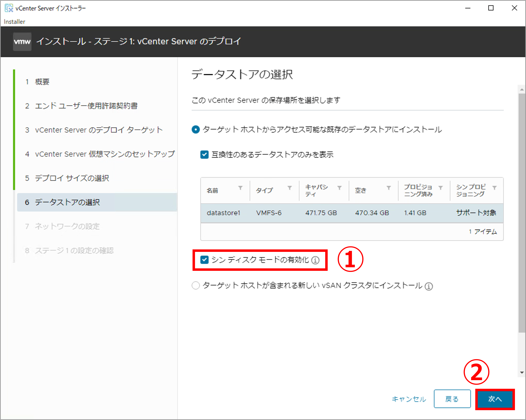Close the installer window
Image resolution: width=526 pixels, height=420 pixels.
(515, 8)
